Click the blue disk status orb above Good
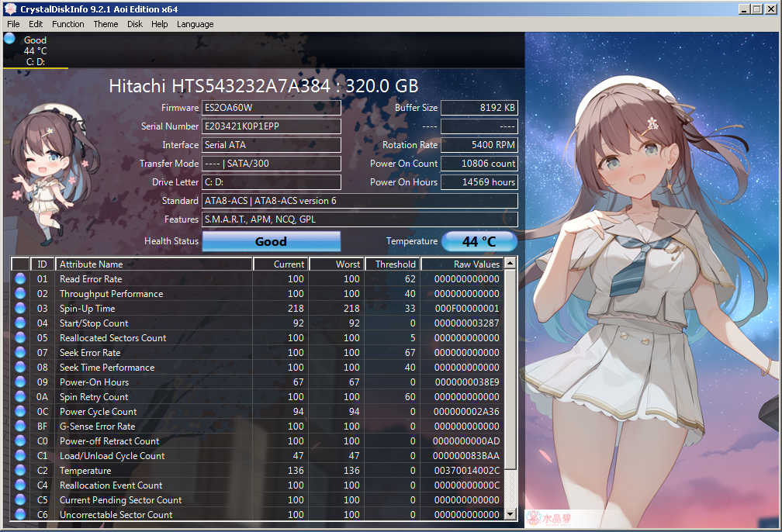Viewport: 782px width, 532px height. point(9,39)
